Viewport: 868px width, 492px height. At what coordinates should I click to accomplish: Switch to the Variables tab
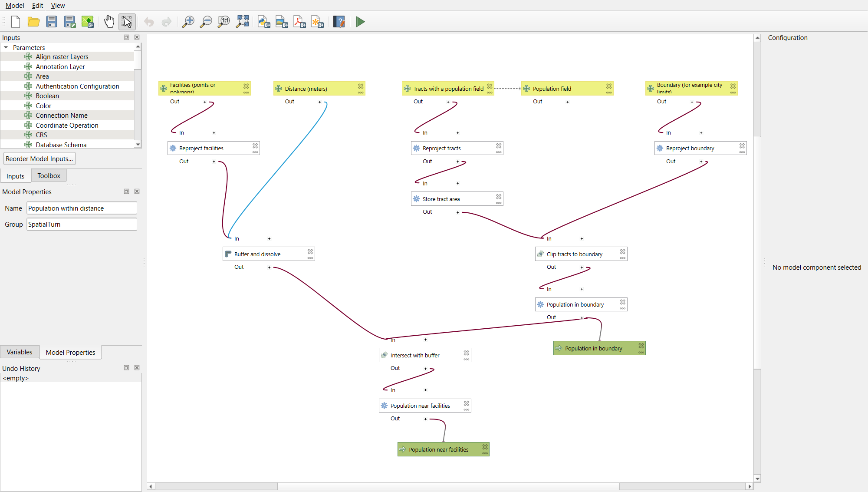click(20, 352)
